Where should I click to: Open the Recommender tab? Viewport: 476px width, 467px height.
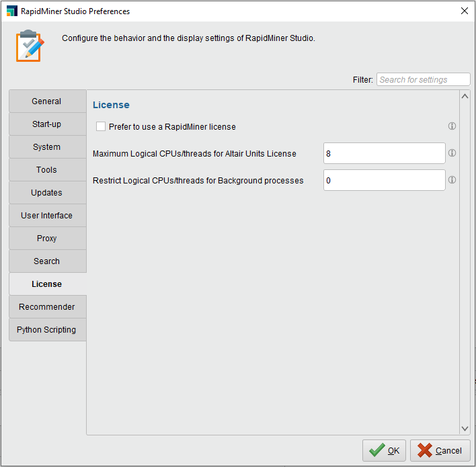click(x=48, y=307)
